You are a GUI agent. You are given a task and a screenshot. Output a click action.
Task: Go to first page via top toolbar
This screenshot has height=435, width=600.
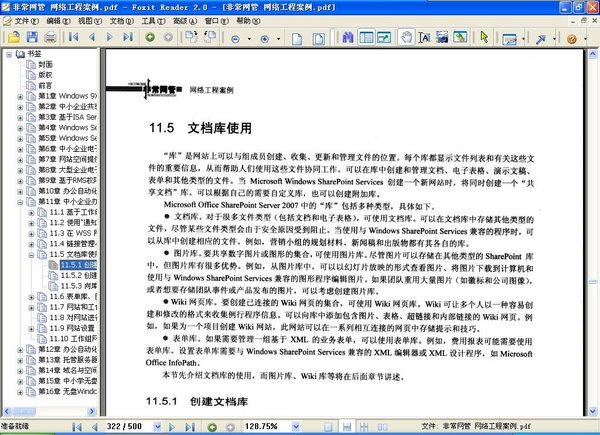73,37
